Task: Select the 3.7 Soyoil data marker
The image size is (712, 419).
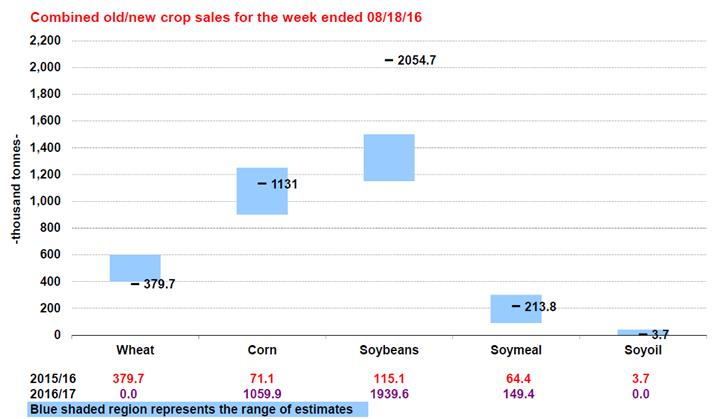Action: click(x=642, y=335)
